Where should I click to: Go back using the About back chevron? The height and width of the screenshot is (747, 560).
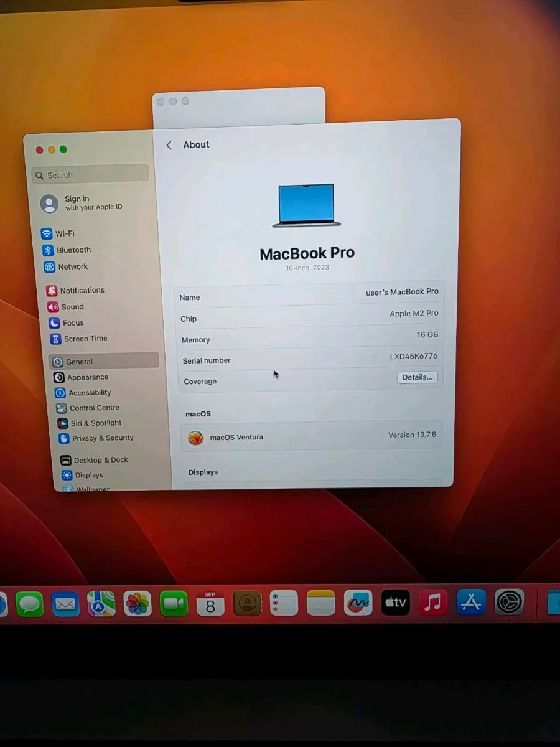[169, 145]
